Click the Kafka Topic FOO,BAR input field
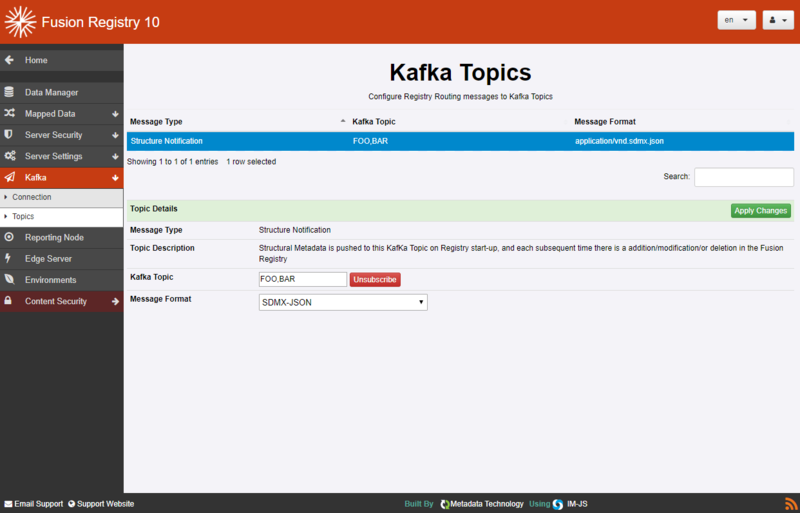 pyautogui.click(x=303, y=279)
